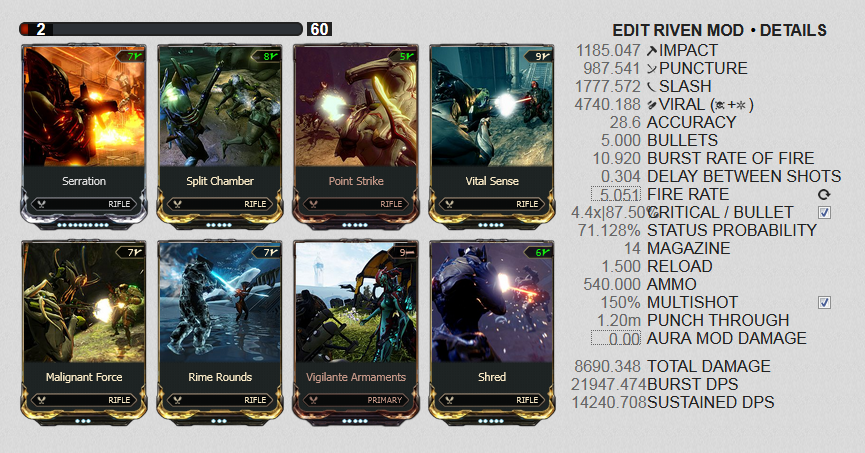
Task: Toggle the Multishot checkbox
Action: [x=824, y=302]
